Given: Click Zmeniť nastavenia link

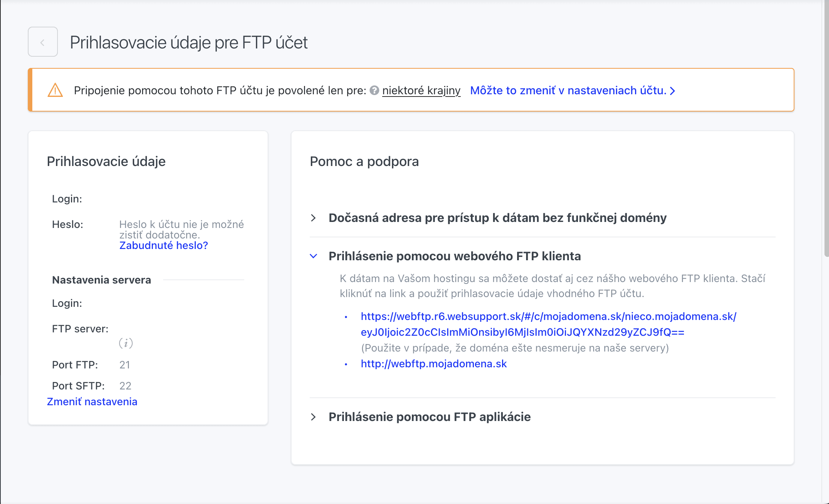Looking at the screenshot, I should click(x=92, y=401).
